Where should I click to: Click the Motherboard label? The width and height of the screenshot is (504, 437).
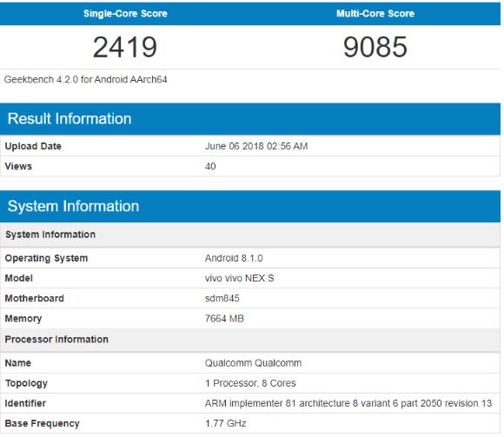35,299
